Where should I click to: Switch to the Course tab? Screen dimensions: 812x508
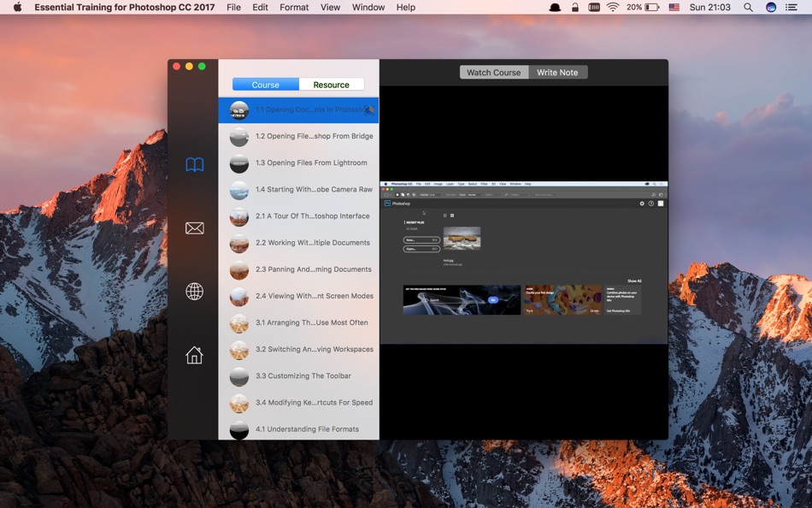[266, 85]
